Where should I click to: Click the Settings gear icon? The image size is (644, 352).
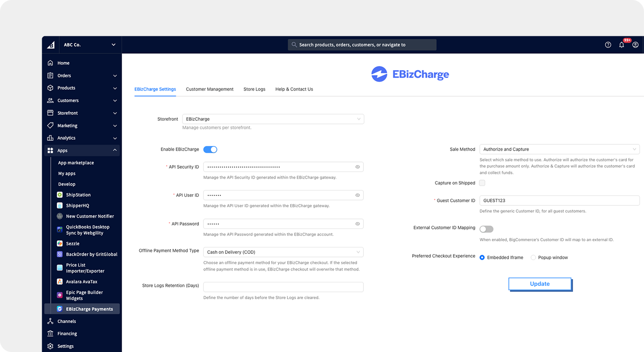pos(51,346)
